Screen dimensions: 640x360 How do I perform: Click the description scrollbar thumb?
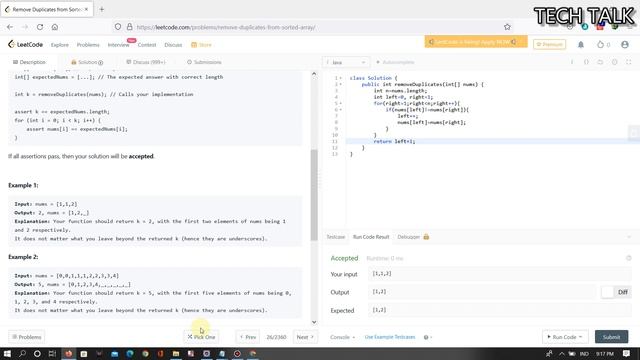(314, 195)
